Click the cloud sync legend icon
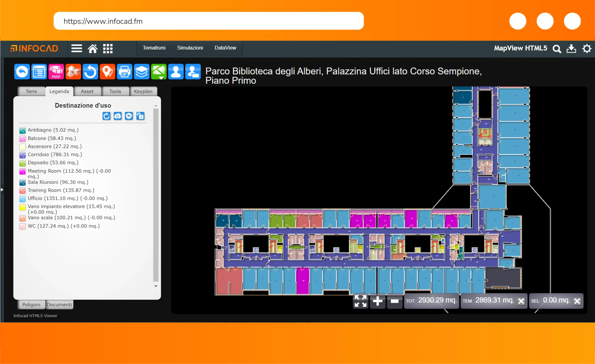 [x=118, y=116]
